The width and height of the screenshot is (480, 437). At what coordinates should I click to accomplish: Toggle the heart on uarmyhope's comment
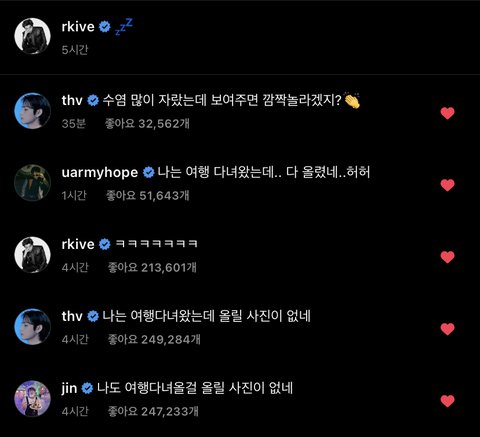point(447,185)
